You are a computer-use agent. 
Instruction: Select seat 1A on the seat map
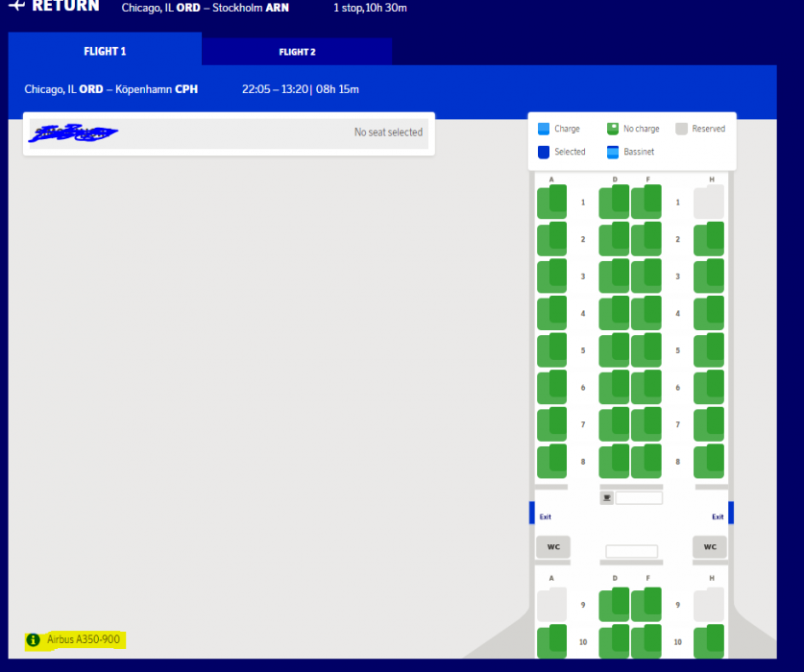[551, 203]
